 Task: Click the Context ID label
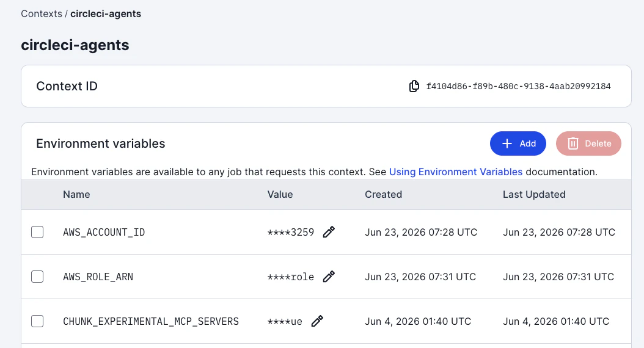[x=67, y=86]
